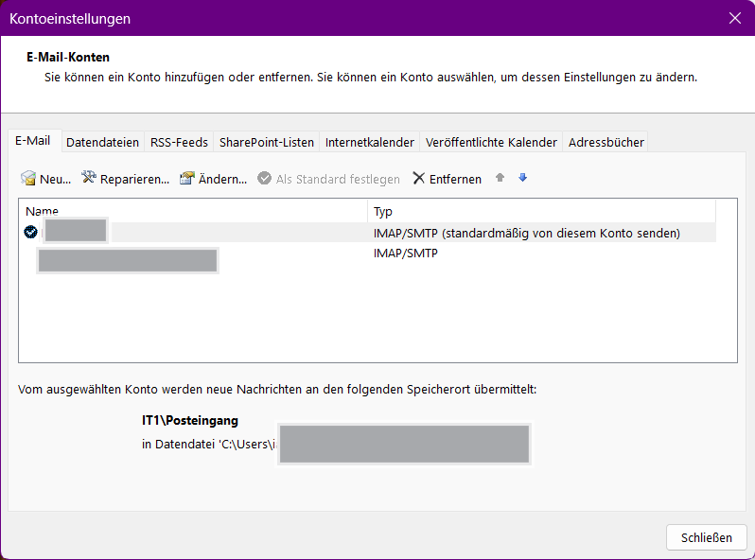Click the default account checkmark icon in list
Viewport: 755px width, 560px height.
(30, 233)
